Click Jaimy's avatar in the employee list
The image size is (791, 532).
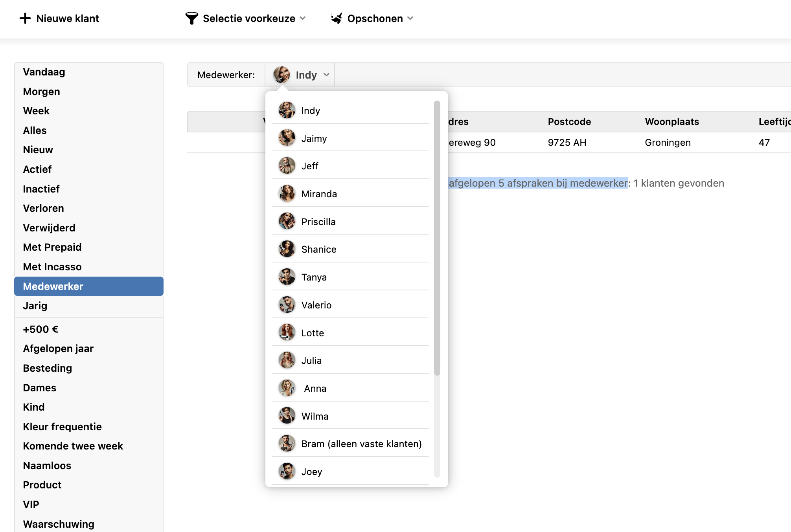click(x=287, y=138)
